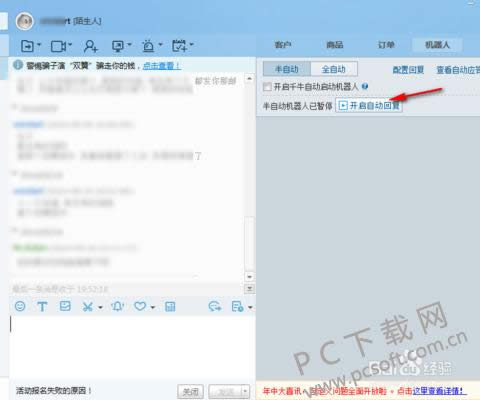Click the chat history scrollbar down arrow
The width and height of the screenshot is (480, 400).
tap(249, 277)
